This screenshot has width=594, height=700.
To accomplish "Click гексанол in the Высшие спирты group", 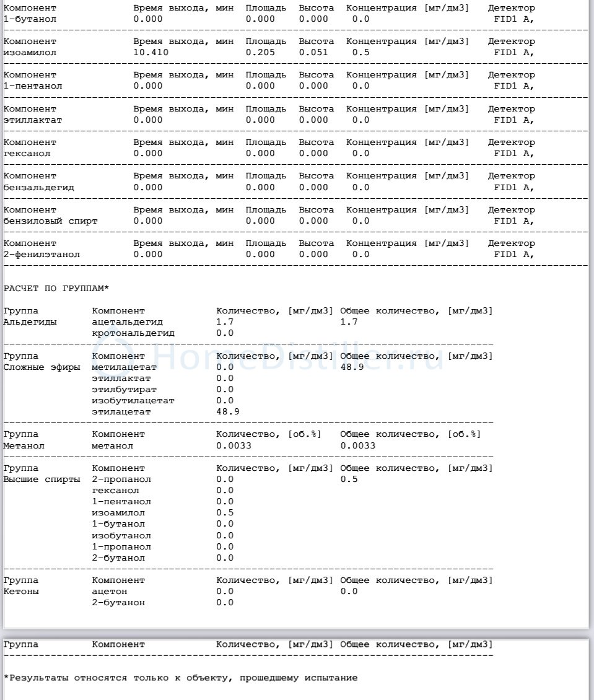I will pos(115,491).
